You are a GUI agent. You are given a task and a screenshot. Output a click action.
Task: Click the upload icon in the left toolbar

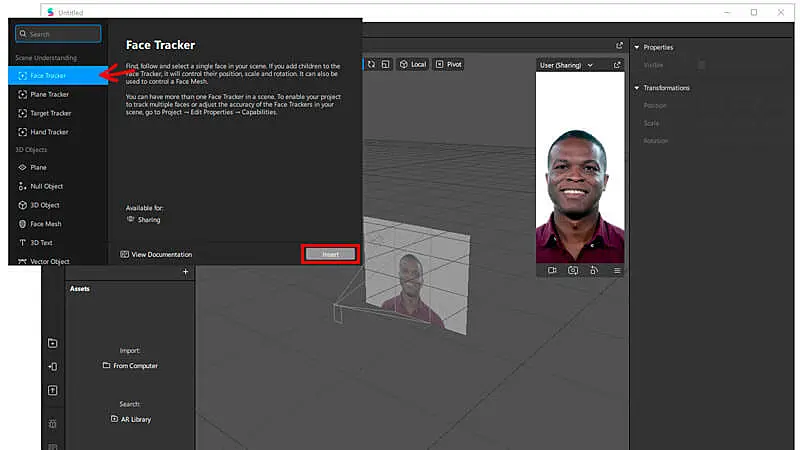(53, 390)
